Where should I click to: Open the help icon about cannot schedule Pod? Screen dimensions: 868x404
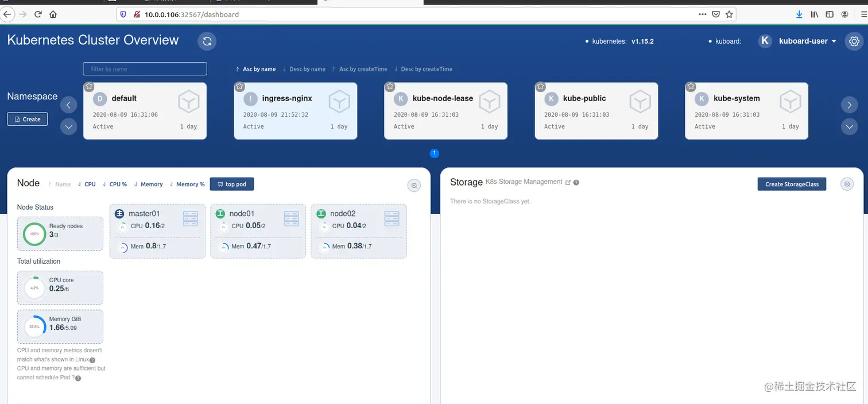coord(78,378)
